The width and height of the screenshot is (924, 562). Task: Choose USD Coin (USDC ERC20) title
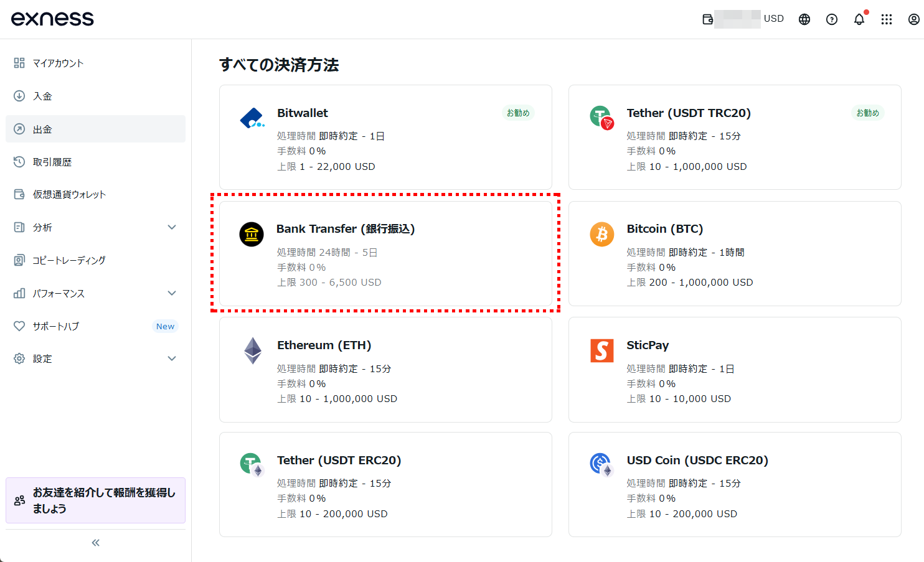(x=697, y=460)
